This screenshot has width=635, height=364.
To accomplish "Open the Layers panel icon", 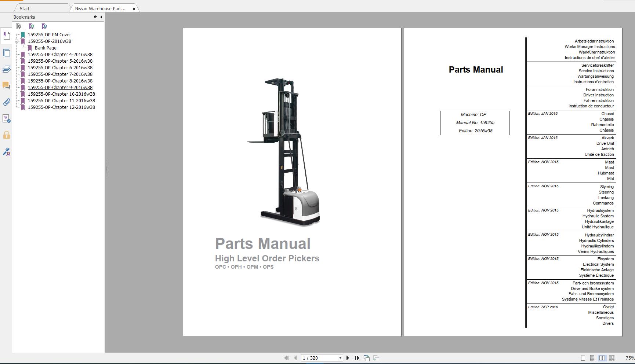I will click(6, 69).
